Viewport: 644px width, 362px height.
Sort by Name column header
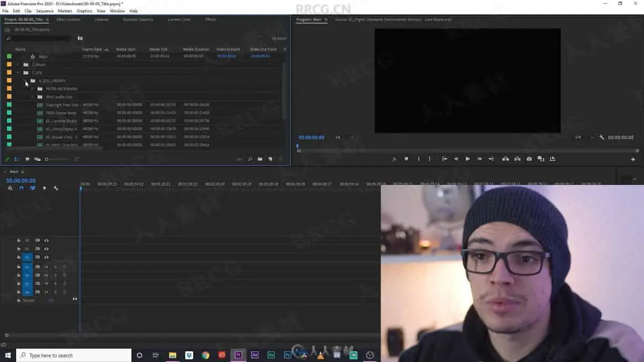coord(20,49)
